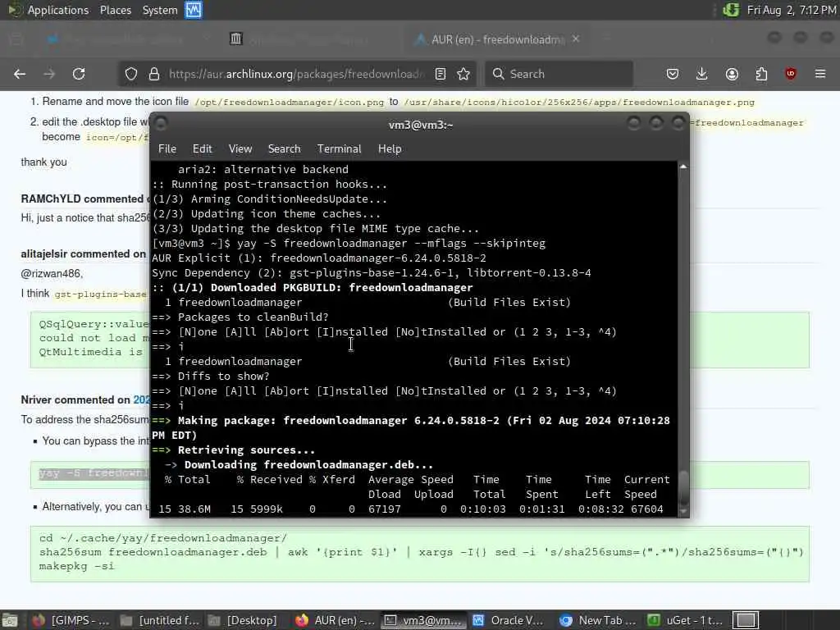Screen dimensions: 840x630
Task: Click the 'cd ~/.cache/yay/freedownloadmanager/' code line
Action: click(163, 538)
